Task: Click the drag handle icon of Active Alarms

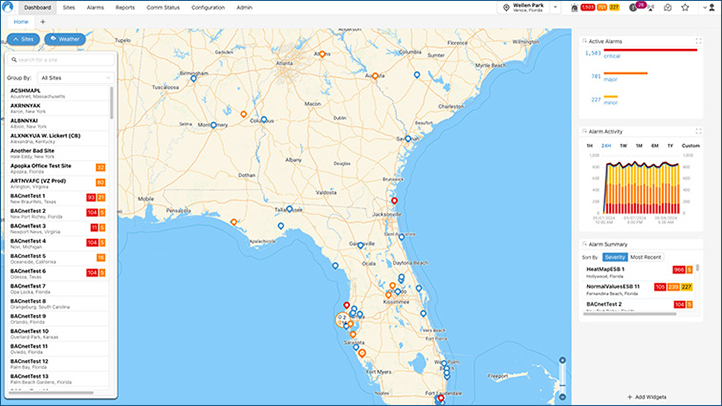Action: (x=585, y=41)
